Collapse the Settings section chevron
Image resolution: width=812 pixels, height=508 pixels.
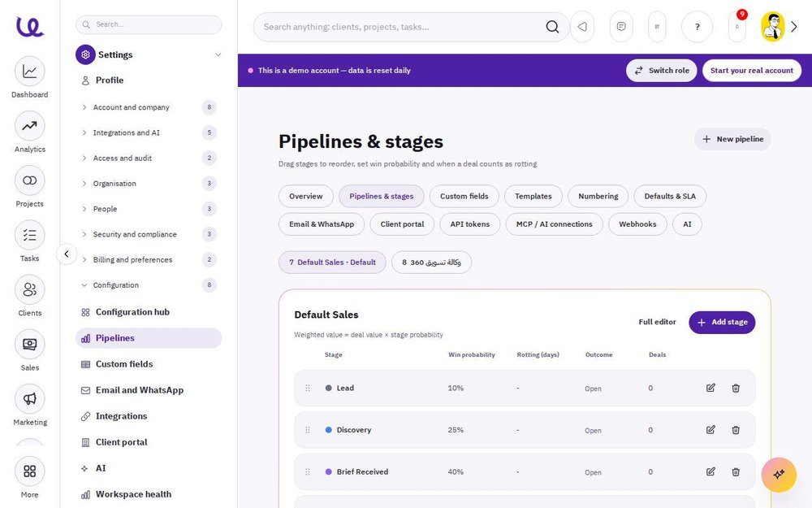coord(218,54)
